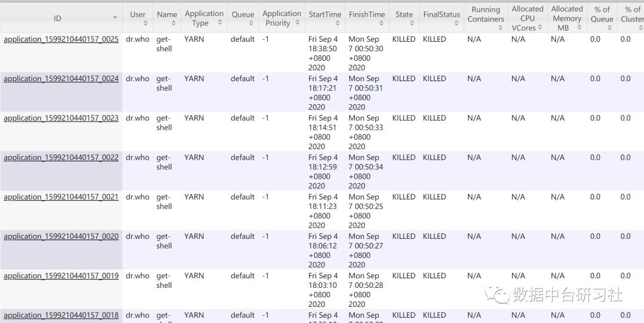Viewport: 644px width, 323px height.
Task: Click the sort arrow in the ID column header
Action: click(x=115, y=18)
